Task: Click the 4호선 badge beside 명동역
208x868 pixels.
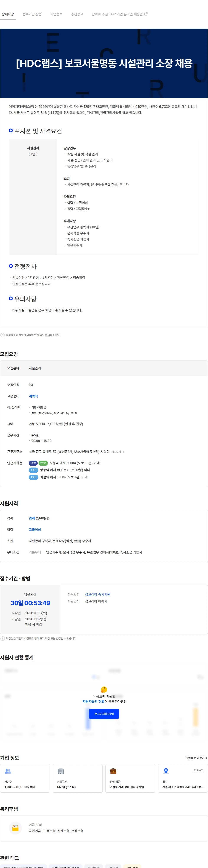Action: (x=34, y=470)
